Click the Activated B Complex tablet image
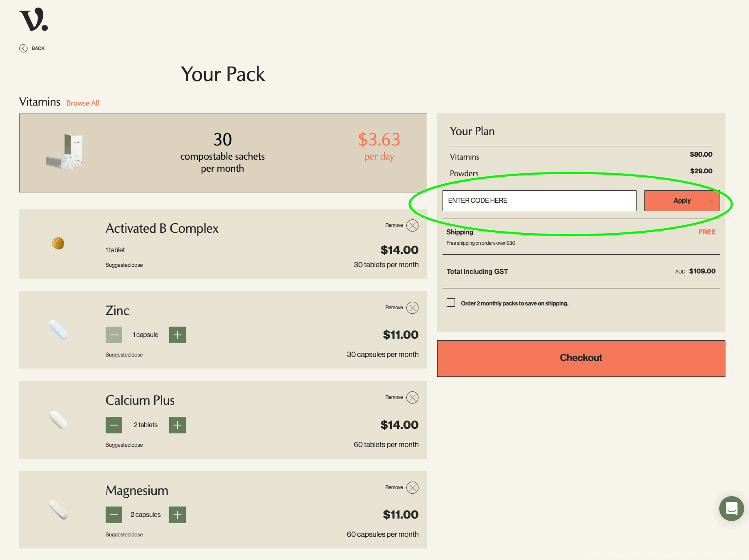The width and height of the screenshot is (749, 560). click(x=58, y=243)
